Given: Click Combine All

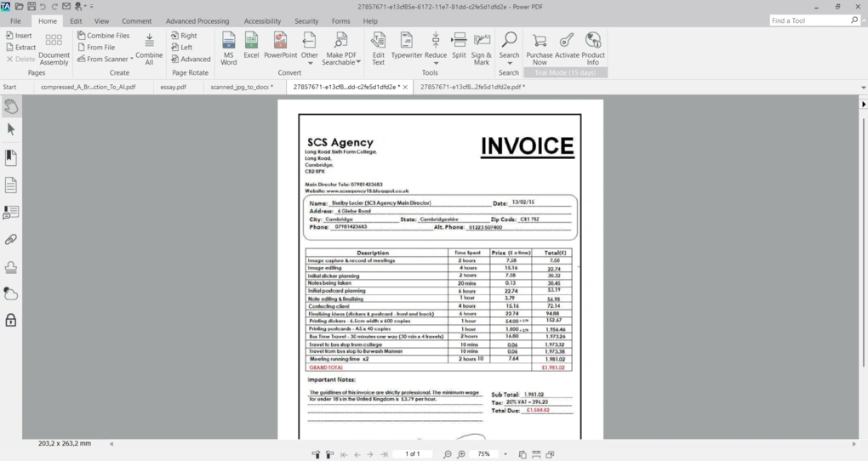Looking at the screenshot, I should [x=149, y=49].
